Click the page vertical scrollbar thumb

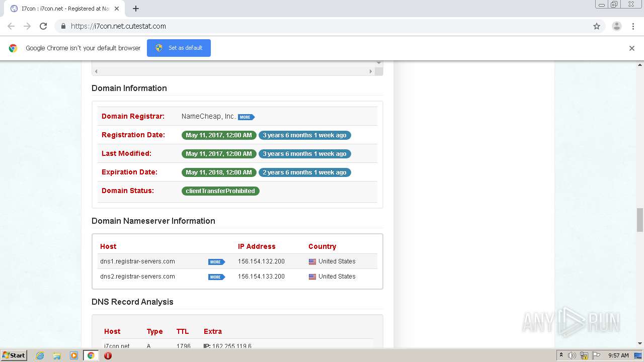[640, 220]
